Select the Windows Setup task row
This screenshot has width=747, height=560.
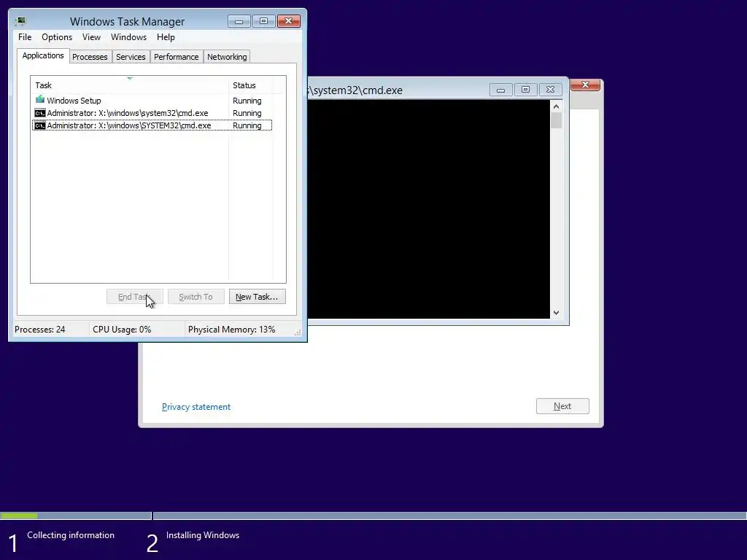[x=152, y=101]
